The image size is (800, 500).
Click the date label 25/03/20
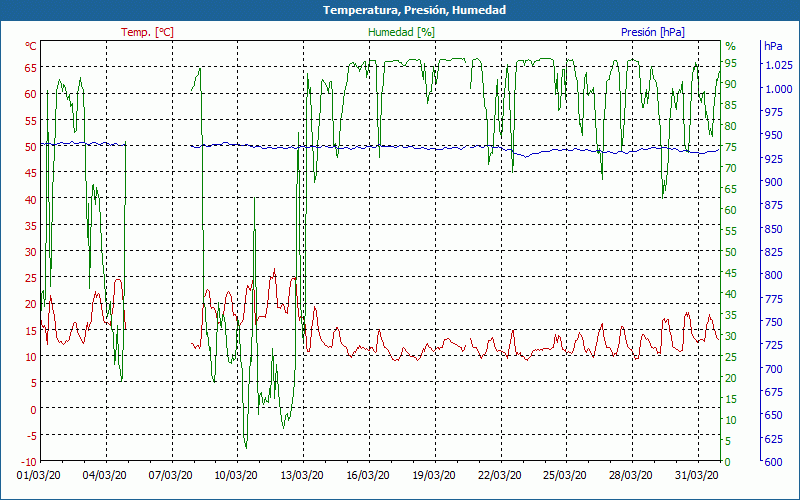[564, 476]
